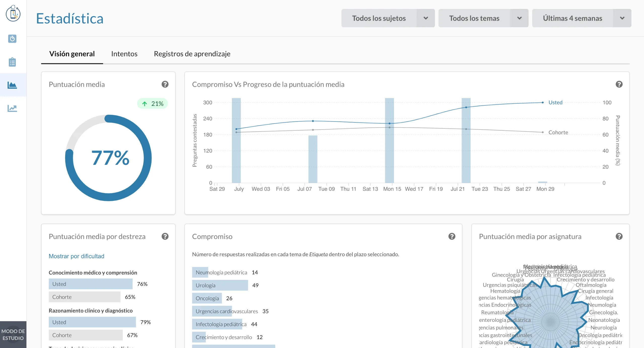This screenshot has height=348, width=644.
Task: Switch to Registros de aprendizaje tab
Action: pyautogui.click(x=192, y=54)
